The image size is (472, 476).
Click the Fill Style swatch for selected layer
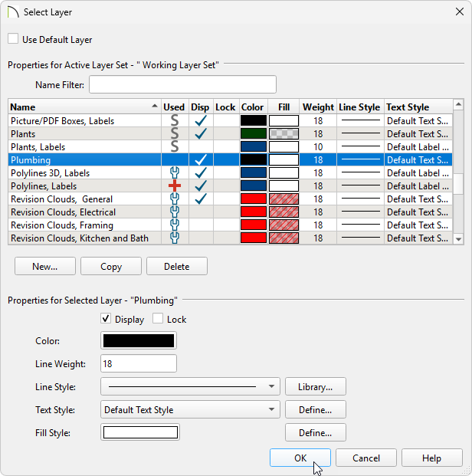click(140, 432)
